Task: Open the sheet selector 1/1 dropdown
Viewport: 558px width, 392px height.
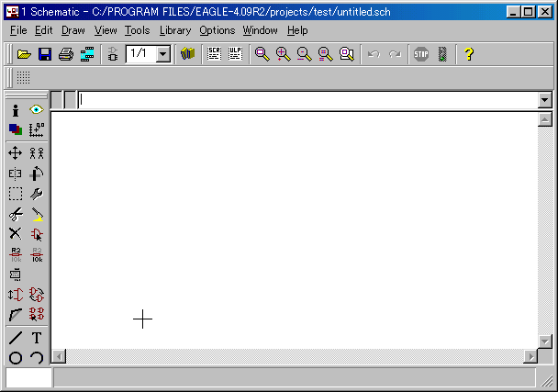Action: (163, 54)
